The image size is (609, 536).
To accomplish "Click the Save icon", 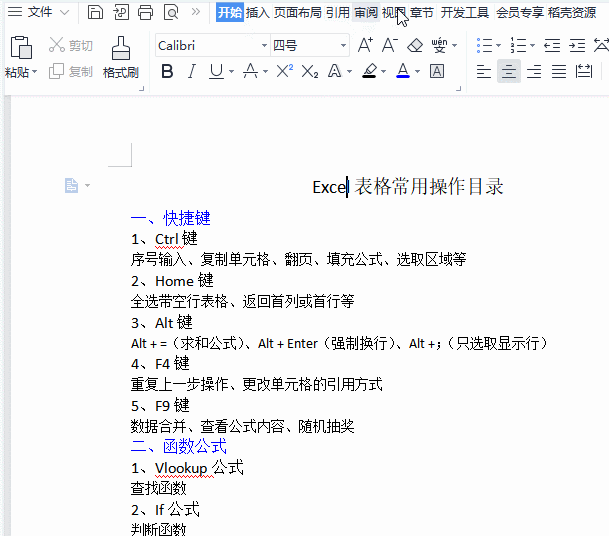I will click(x=95, y=12).
